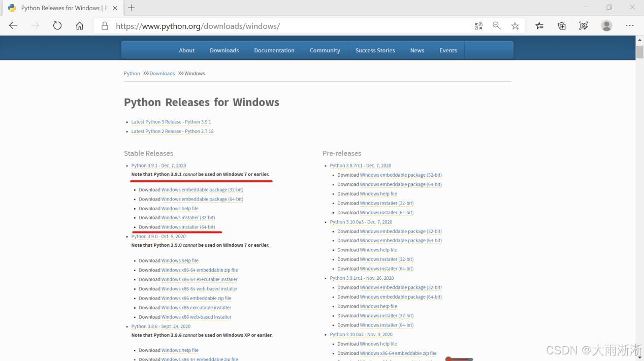Reload the page with the refresh icon
The width and height of the screenshot is (644, 361).
click(x=57, y=26)
